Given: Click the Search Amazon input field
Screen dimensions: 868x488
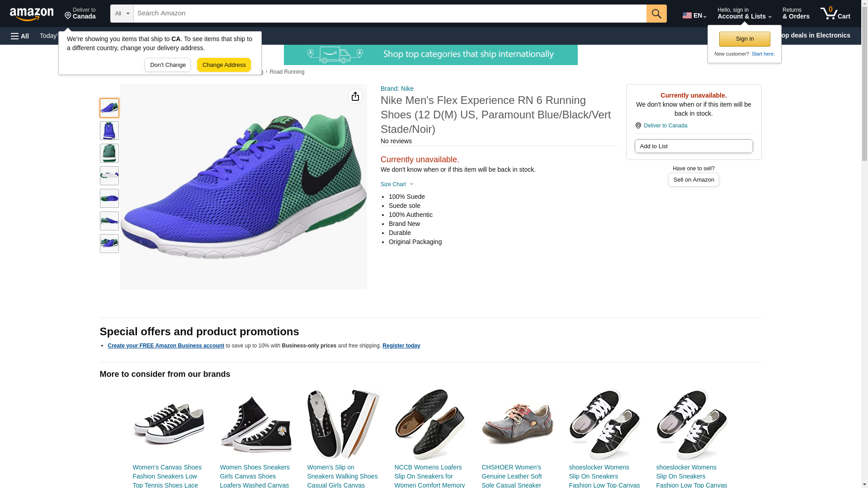Looking at the screenshot, I should (389, 14).
